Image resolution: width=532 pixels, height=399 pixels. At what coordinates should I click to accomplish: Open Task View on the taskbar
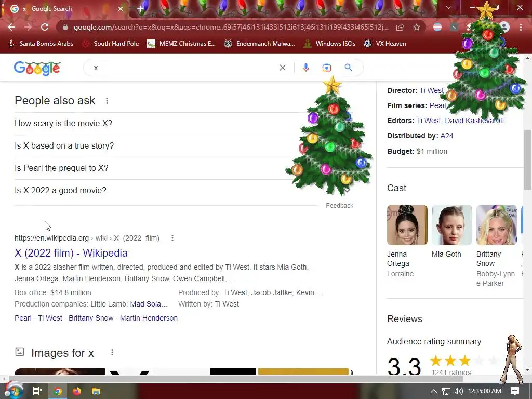tap(37, 391)
